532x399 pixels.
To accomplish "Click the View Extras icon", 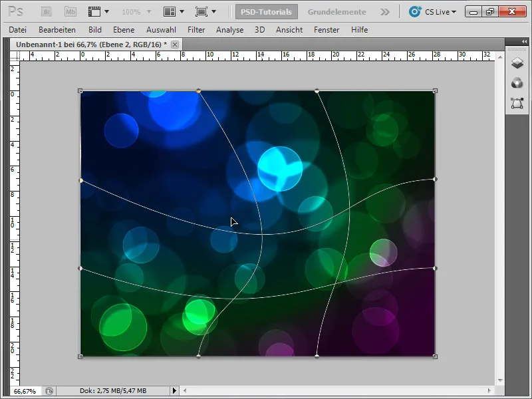I will (94, 11).
